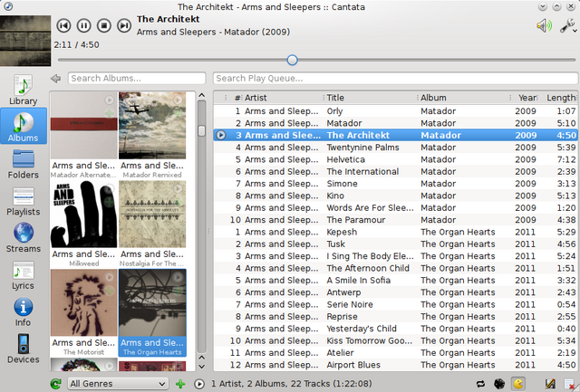Image resolution: width=580 pixels, height=392 pixels.
Task: Sort the play queue by Artist column
Action: tap(283, 98)
